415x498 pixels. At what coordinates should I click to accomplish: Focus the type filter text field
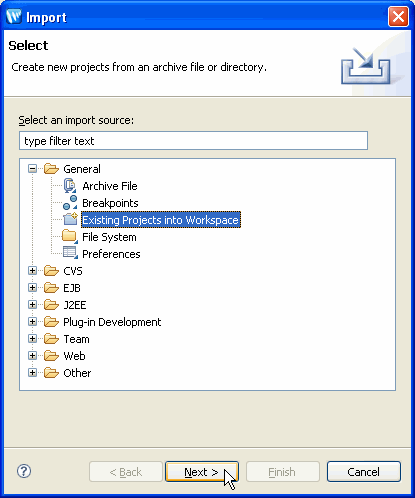193,141
